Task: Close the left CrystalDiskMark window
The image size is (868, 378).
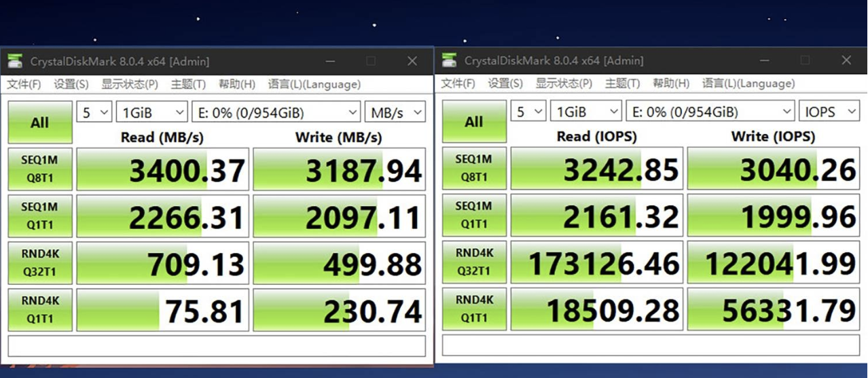Action: tap(412, 61)
